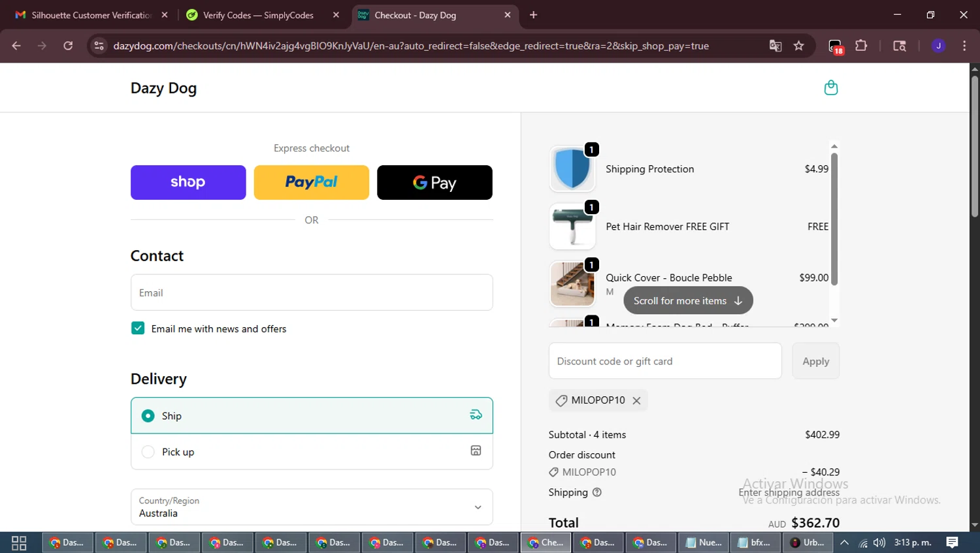
Task: Focus the Email input field
Action: click(312, 292)
